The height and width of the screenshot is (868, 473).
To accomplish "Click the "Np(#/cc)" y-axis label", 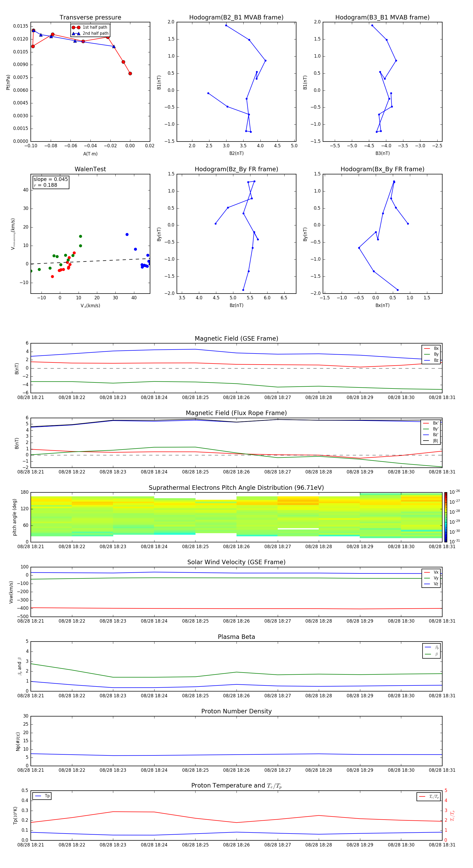I will click(18, 741).
